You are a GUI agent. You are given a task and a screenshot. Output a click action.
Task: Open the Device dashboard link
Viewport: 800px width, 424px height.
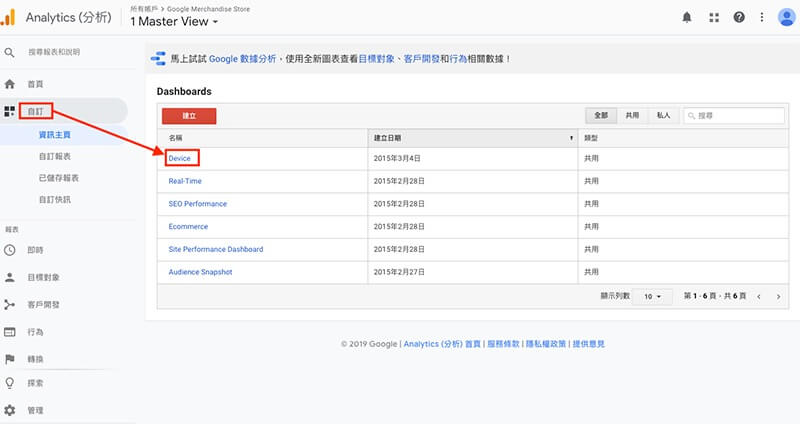[x=180, y=158]
